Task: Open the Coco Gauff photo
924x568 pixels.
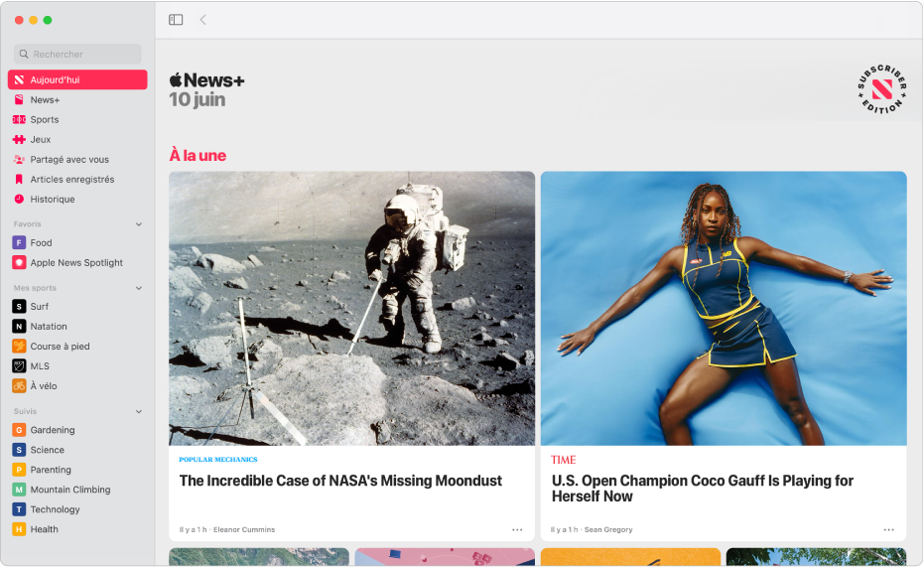Action: click(724, 309)
